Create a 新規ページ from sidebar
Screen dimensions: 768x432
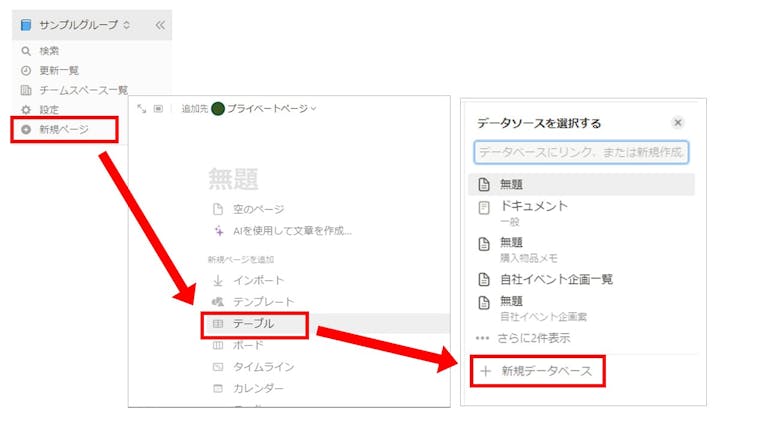(65, 129)
